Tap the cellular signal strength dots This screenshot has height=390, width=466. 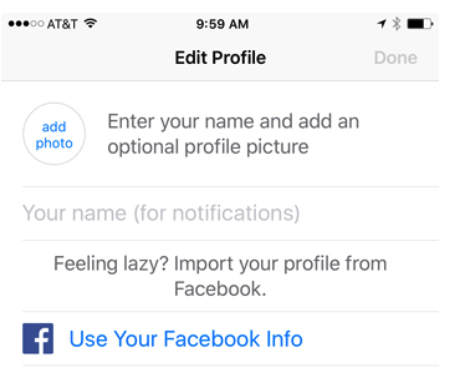pyautogui.click(x=26, y=24)
